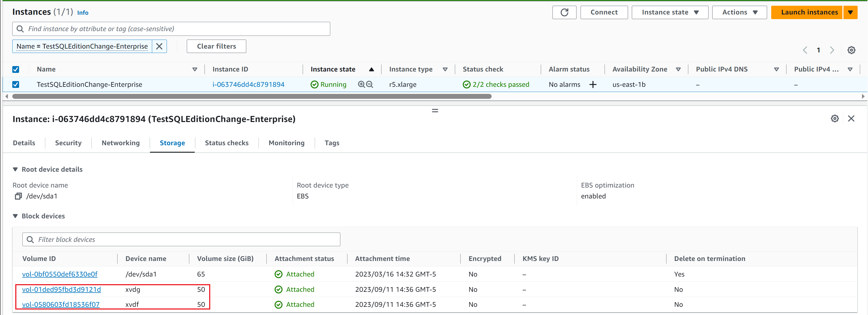Viewport: 868px width, 315px height.
Task: Collapse the Block devices section
Action: click(x=16, y=216)
